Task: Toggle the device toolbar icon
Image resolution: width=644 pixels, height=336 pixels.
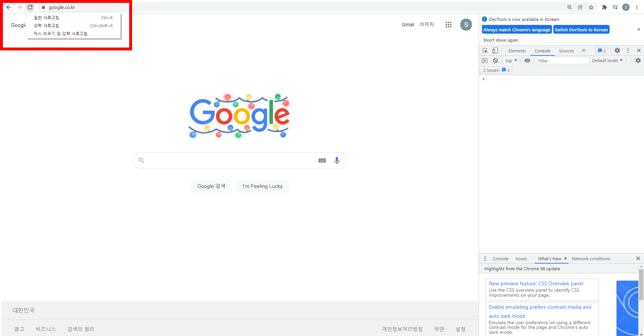Action: tap(495, 50)
